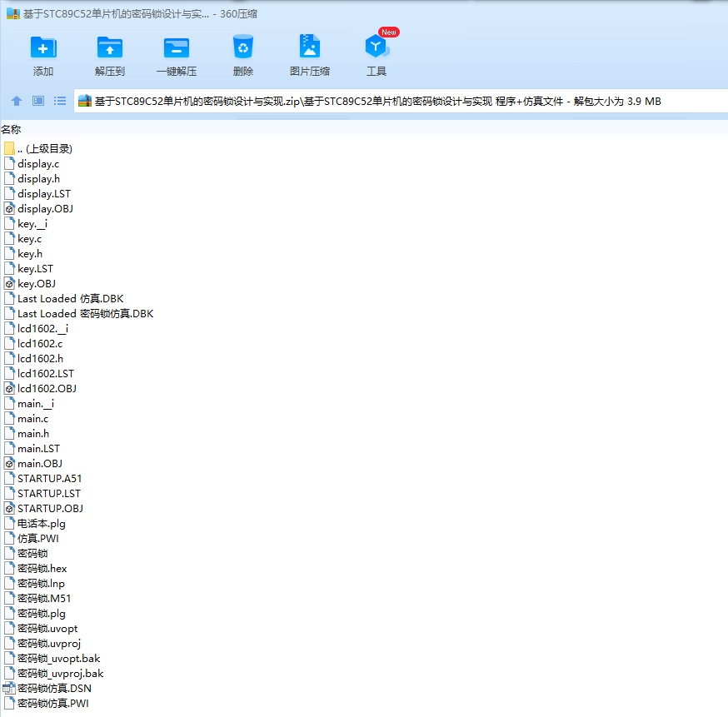
Task: Click the 添加 (Add) toolbar icon
Action: pyautogui.click(x=43, y=47)
